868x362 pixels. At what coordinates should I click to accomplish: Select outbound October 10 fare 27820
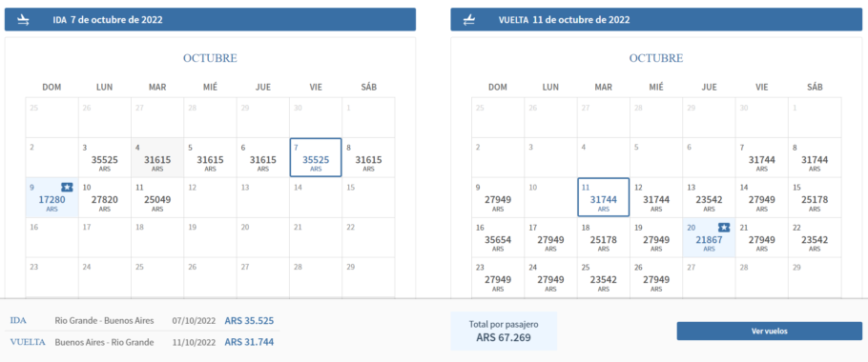(x=105, y=198)
